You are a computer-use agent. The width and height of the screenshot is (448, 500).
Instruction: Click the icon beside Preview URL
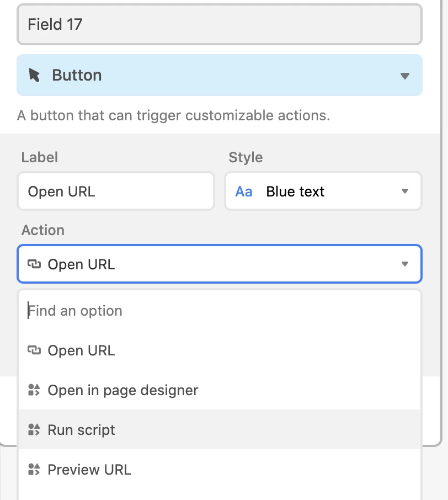[x=34, y=470]
